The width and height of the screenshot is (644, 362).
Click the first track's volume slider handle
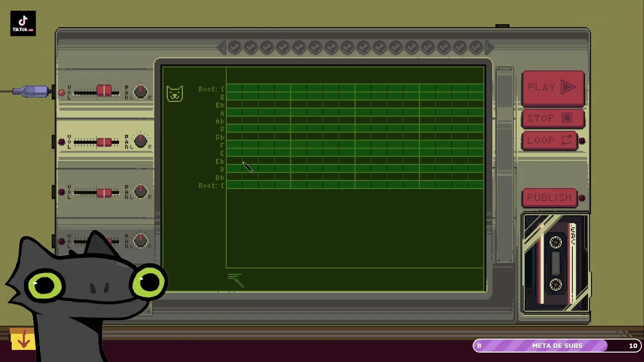tap(104, 91)
